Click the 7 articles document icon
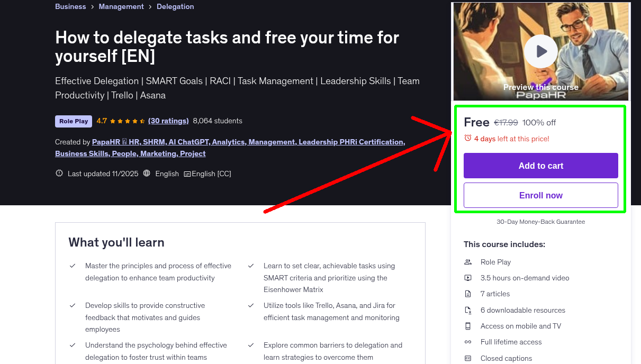 [x=467, y=294]
